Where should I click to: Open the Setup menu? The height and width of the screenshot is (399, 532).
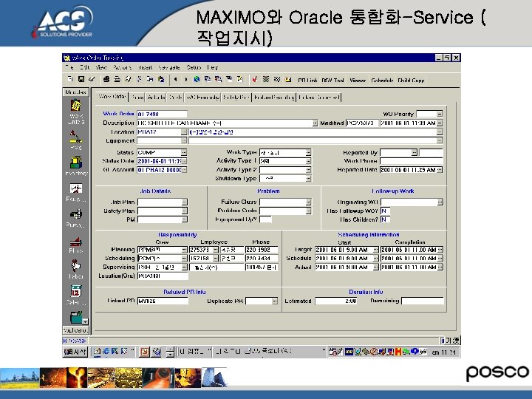pos(194,67)
